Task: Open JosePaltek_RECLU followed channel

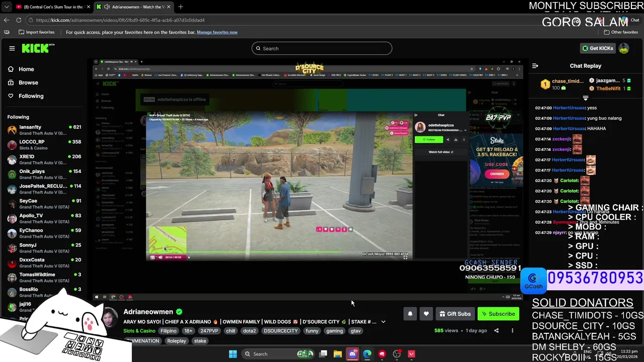Action: 44,189
